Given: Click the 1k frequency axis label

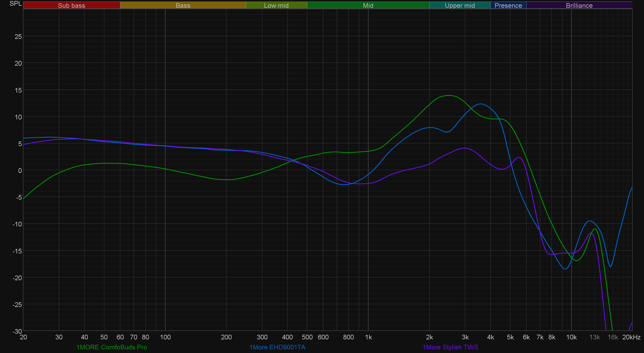Looking at the screenshot, I should click(368, 337).
